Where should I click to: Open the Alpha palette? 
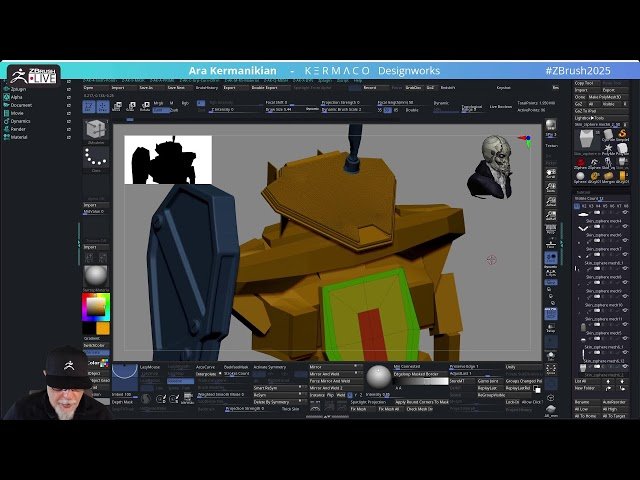(x=16, y=97)
